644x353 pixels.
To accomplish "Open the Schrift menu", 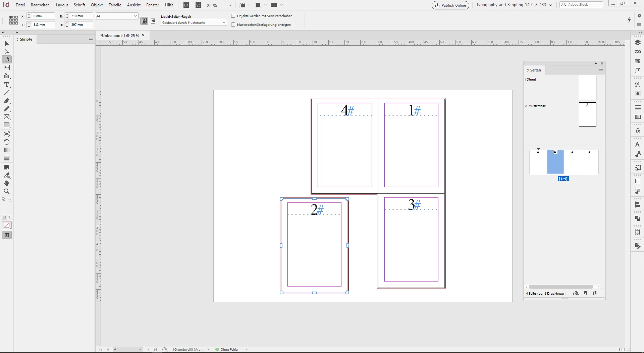I will 79,5.
